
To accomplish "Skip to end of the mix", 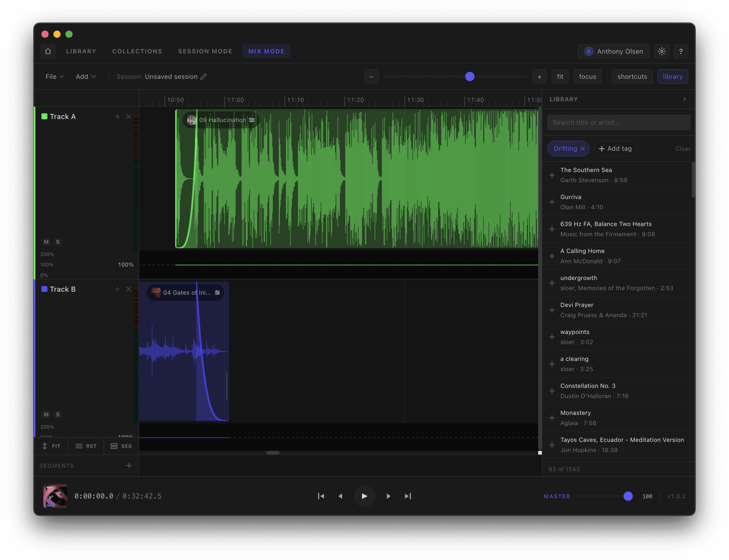I will pyautogui.click(x=407, y=496).
